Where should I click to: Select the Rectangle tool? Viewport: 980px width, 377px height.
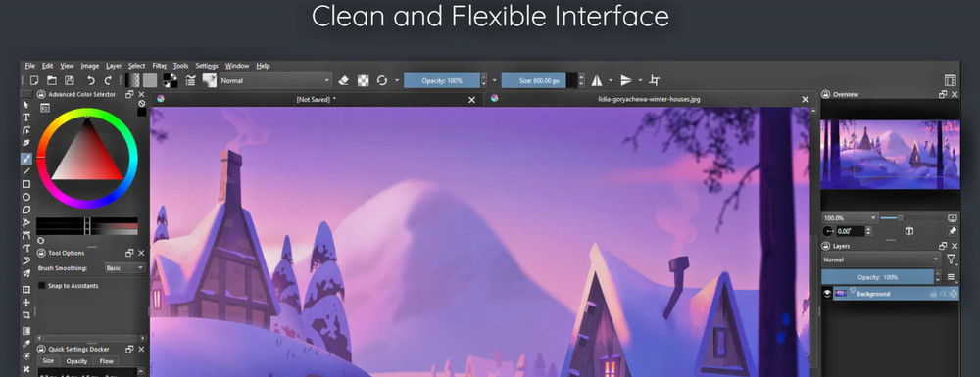pos(26,184)
